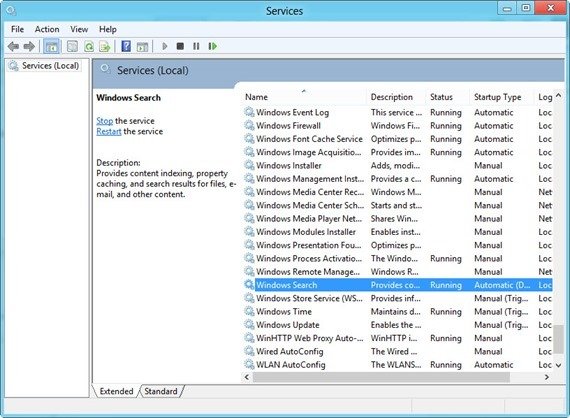This screenshot has height=418, width=570.
Task: Select the Windows Media Center Sch... row
Action: click(398, 205)
